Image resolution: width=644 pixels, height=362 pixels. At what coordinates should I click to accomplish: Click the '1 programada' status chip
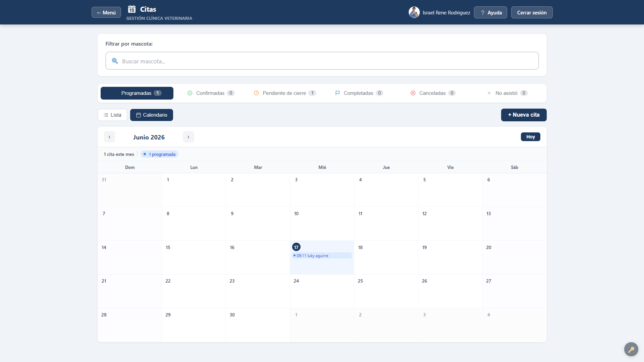coord(159,154)
